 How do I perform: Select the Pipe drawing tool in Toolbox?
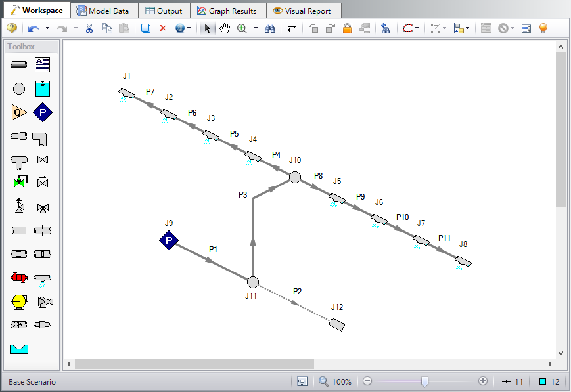point(18,64)
